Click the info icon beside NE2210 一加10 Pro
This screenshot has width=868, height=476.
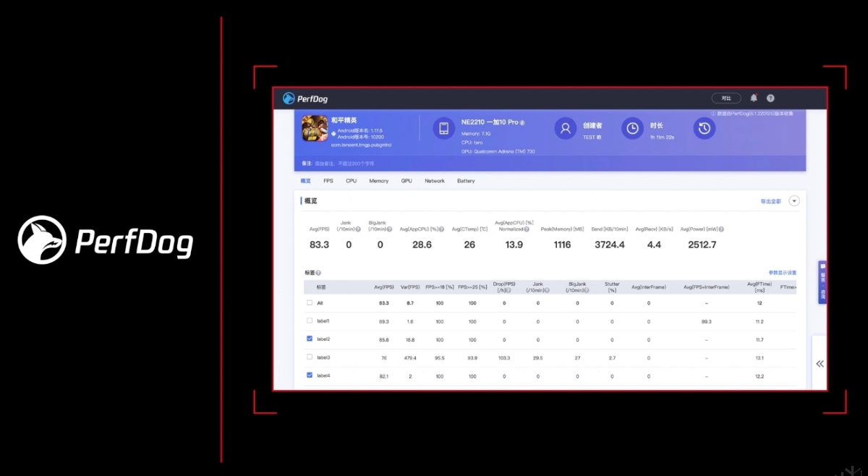coord(522,123)
